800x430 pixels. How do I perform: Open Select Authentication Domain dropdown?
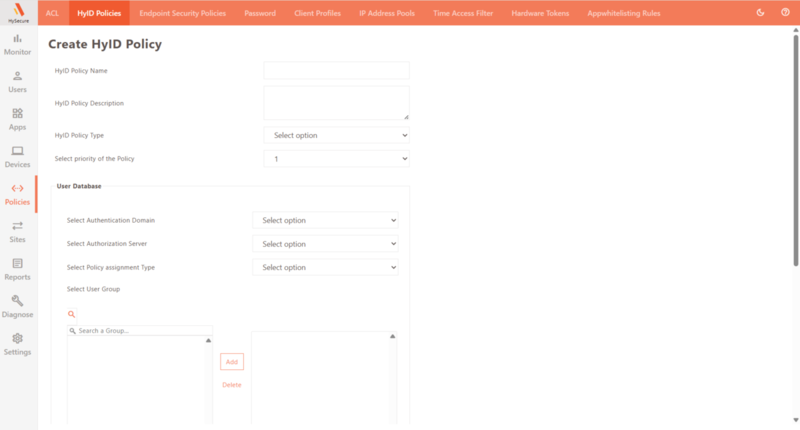tap(326, 220)
